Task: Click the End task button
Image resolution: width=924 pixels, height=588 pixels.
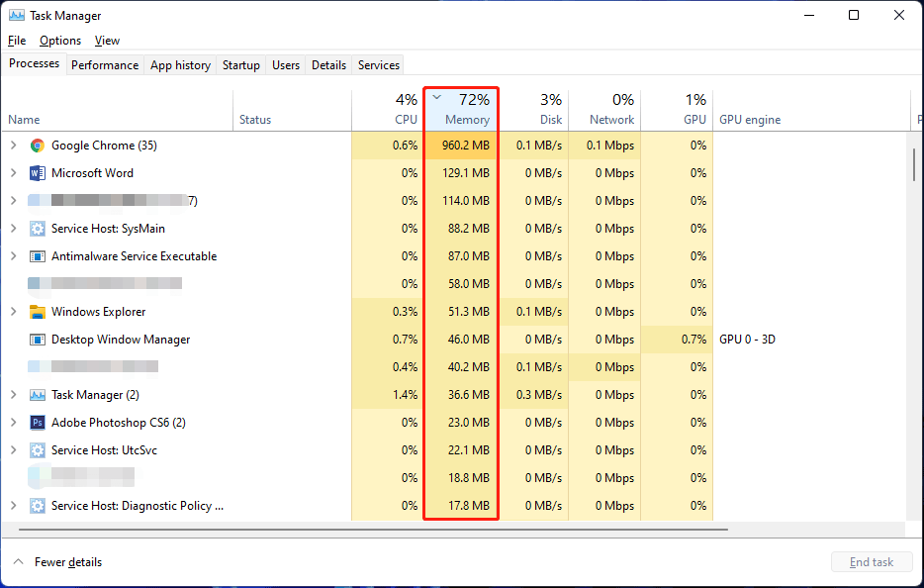Action: (872, 561)
